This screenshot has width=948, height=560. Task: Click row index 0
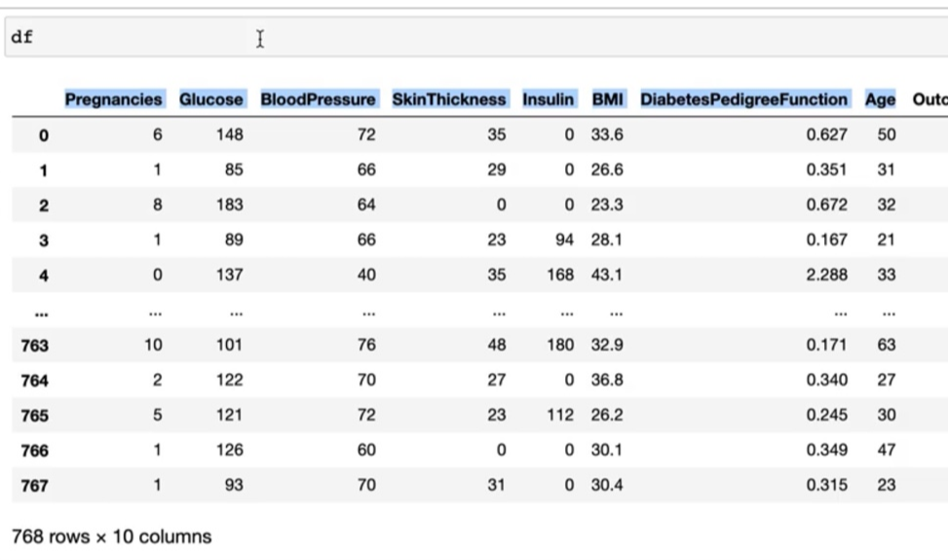pyautogui.click(x=44, y=135)
